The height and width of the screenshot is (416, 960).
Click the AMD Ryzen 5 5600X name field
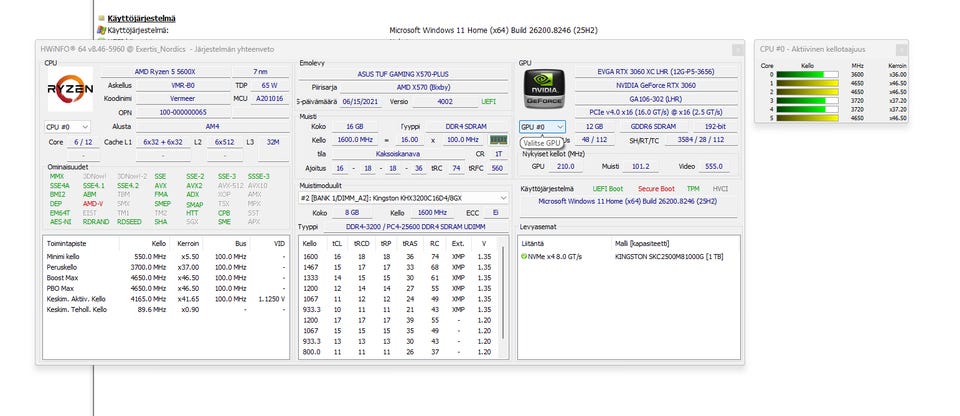[x=166, y=72]
